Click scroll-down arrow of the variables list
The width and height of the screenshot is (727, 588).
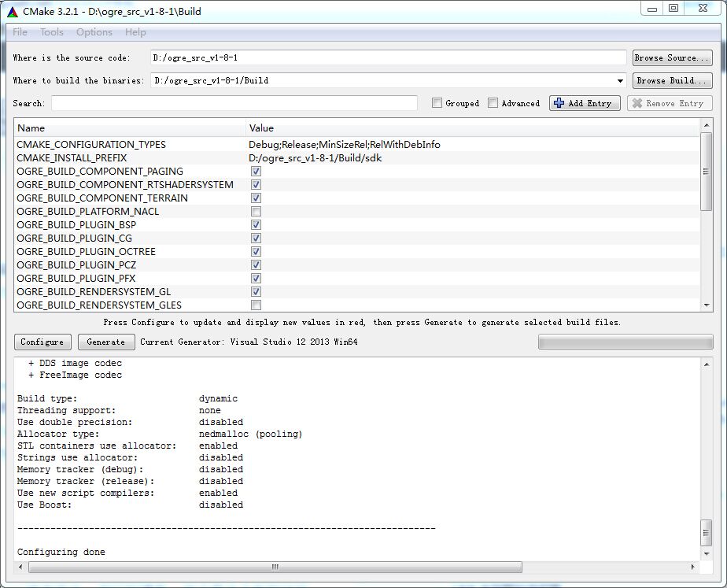(706, 305)
